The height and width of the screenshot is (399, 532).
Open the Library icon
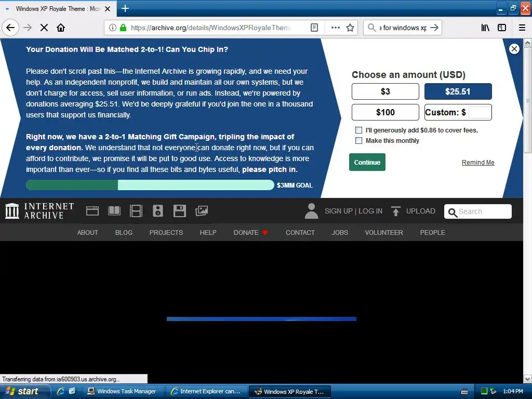click(485, 28)
